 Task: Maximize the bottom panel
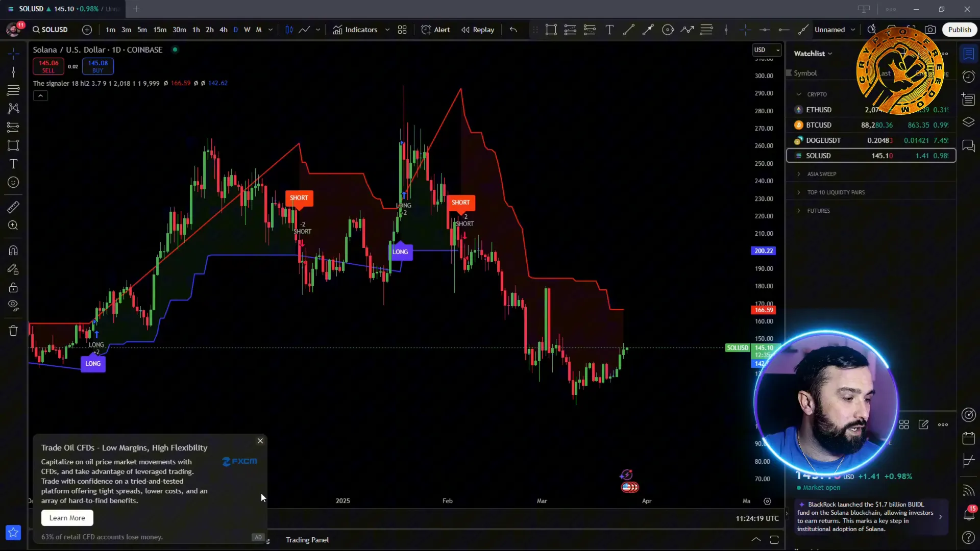pos(774,540)
